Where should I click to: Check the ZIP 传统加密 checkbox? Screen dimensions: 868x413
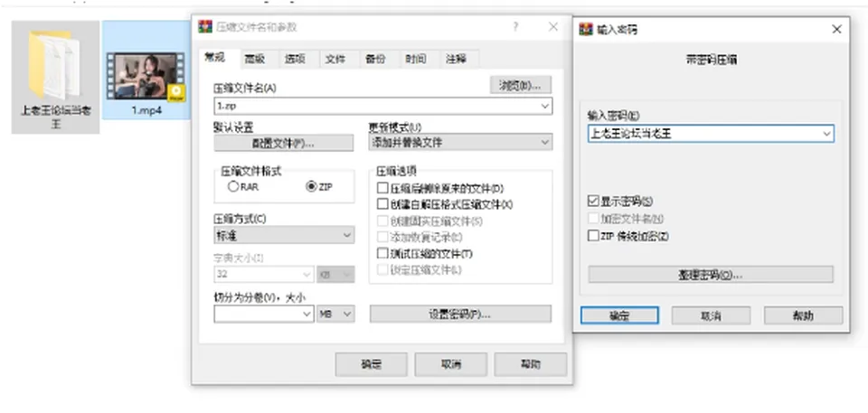[593, 236]
